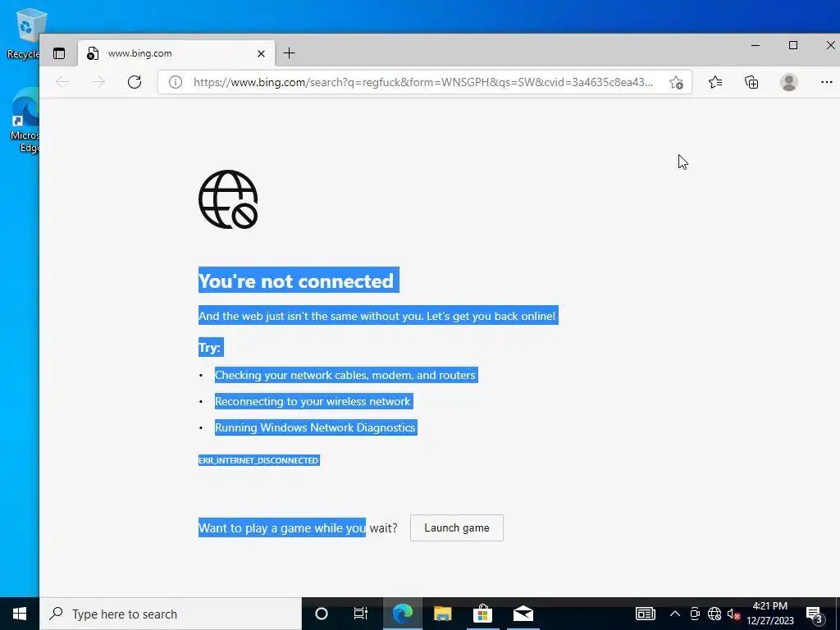Click the Launch game button

click(x=456, y=527)
